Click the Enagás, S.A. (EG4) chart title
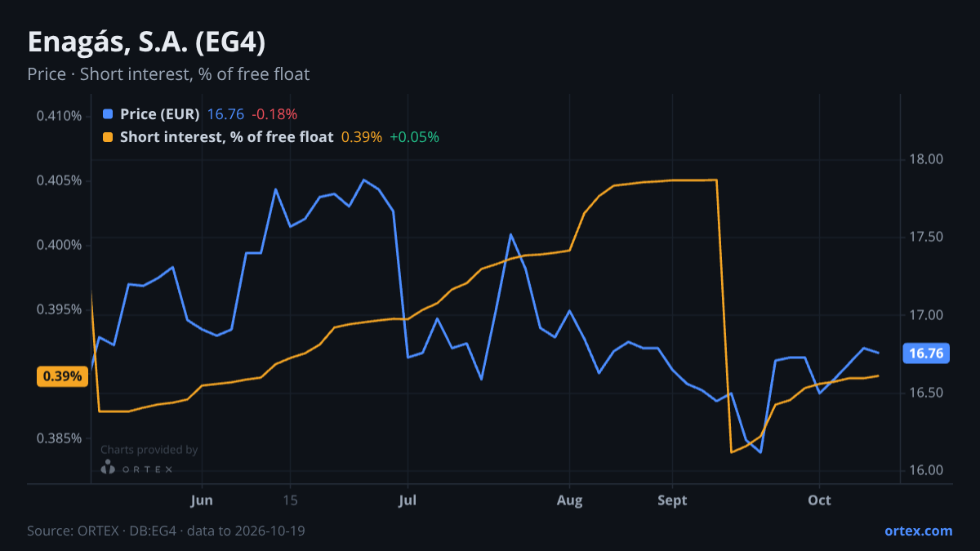 pyautogui.click(x=146, y=42)
